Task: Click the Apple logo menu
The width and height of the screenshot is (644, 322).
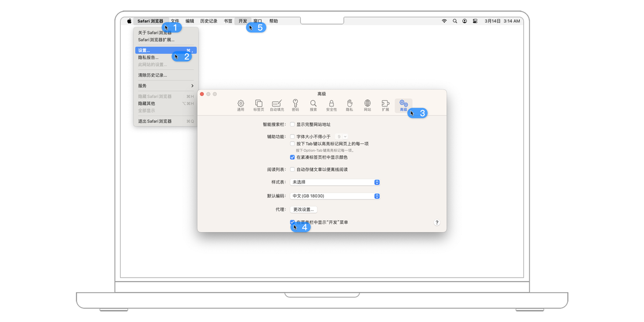Action: pos(129,21)
